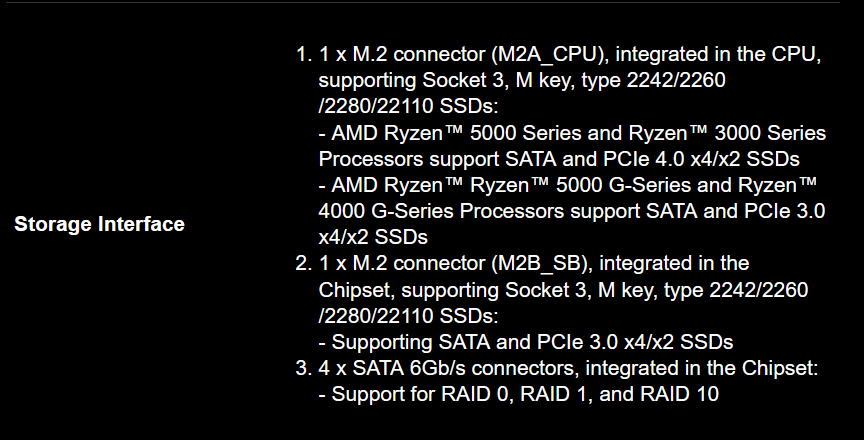Viewport: 864px width, 440px height.
Task: Click the Ryzen 5000 G-Series text line
Action: pyautogui.click(x=568, y=185)
